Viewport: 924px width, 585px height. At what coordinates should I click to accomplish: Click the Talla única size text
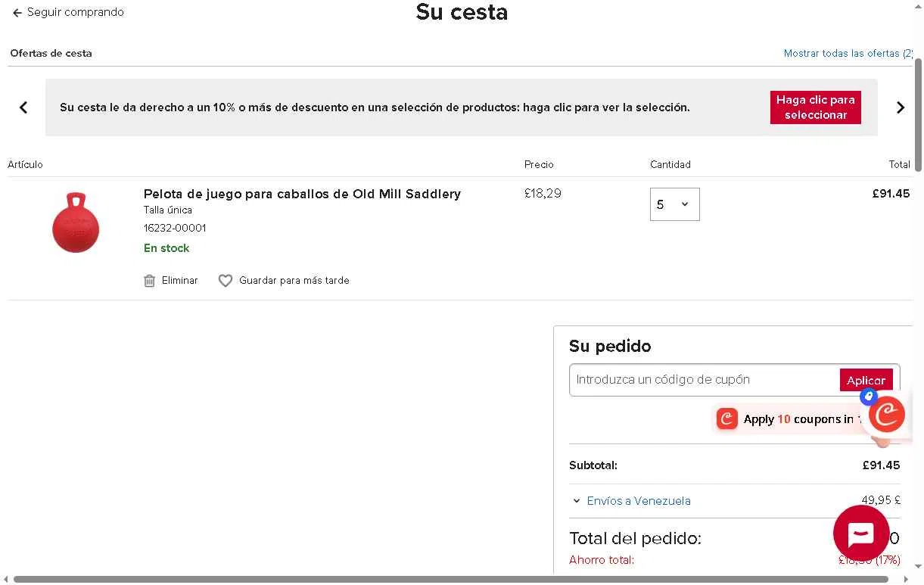tap(168, 210)
